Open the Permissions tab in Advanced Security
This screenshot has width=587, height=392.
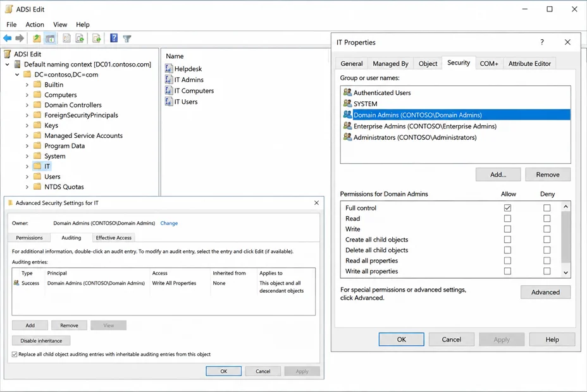point(29,238)
